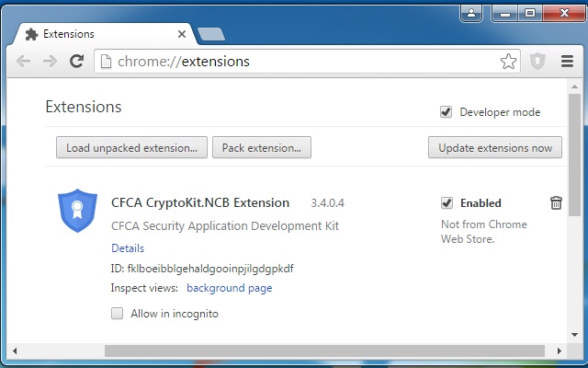This screenshot has height=368, width=588.
Task: Open the Chrome user profile button
Action: pos(471,14)
